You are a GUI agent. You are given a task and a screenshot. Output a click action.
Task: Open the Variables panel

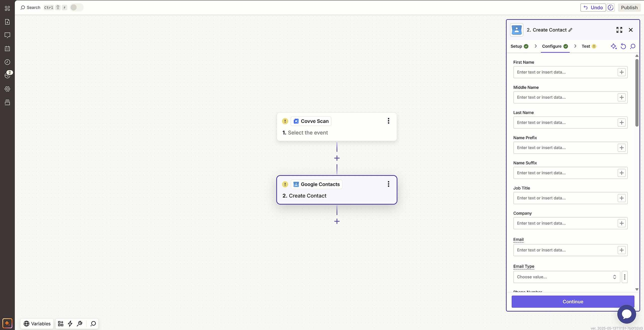[37, 324]
